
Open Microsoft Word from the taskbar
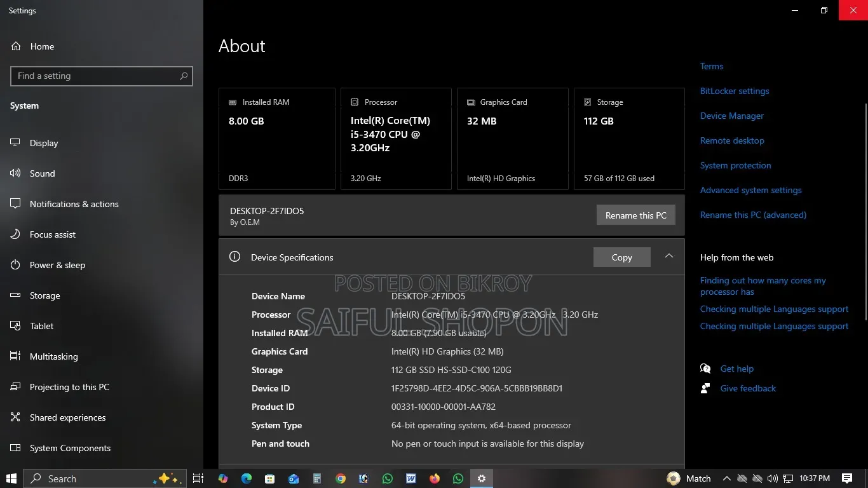tap(411, 478)
